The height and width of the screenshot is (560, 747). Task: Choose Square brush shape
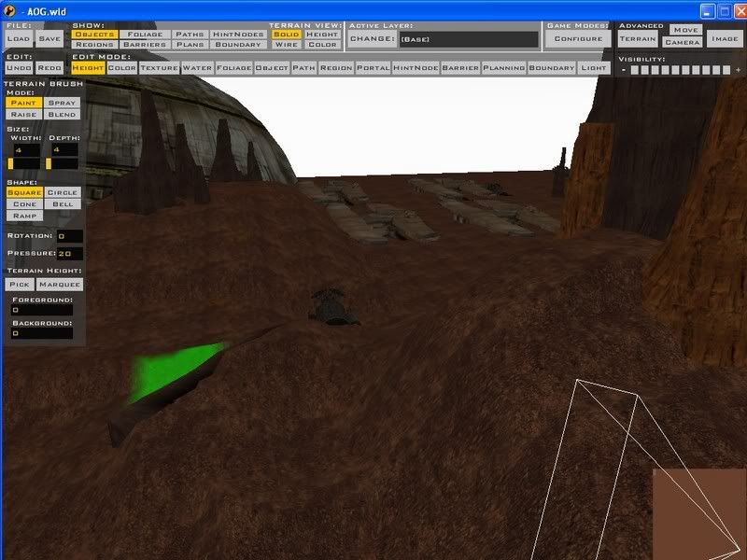click(24, 192)
